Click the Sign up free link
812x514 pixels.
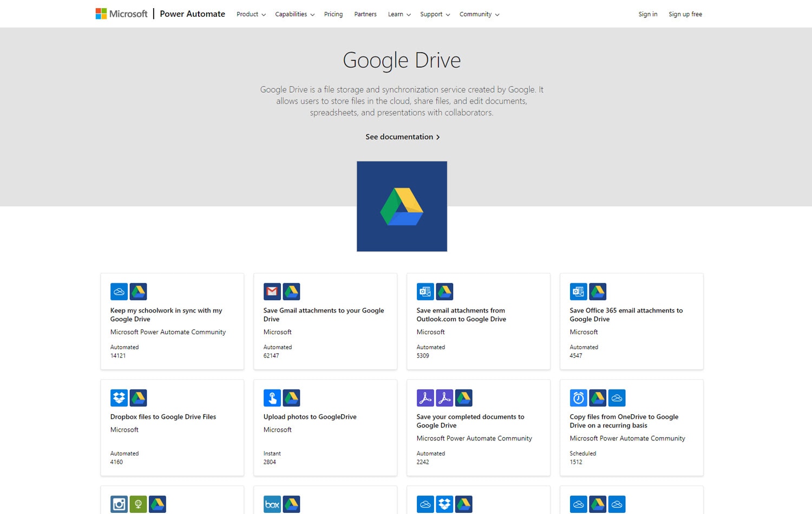click(x=685, y=14)
